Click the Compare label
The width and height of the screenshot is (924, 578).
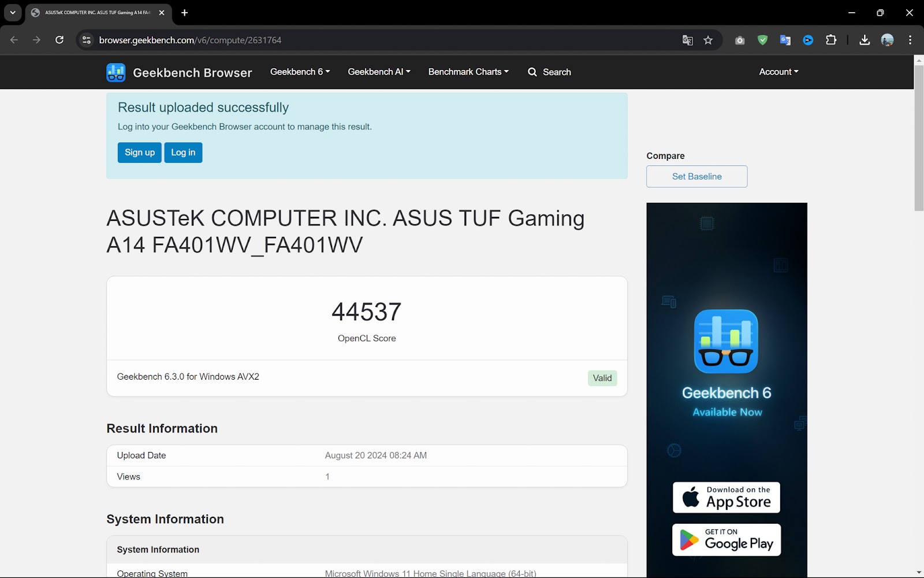point(665,156)
